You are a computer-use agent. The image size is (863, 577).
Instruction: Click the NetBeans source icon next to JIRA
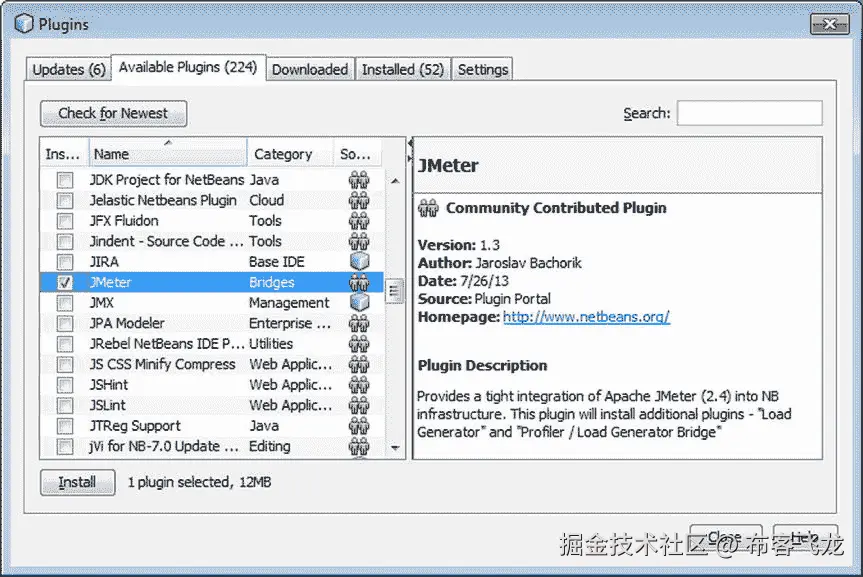pyautogui.click(x=359, y=261)
